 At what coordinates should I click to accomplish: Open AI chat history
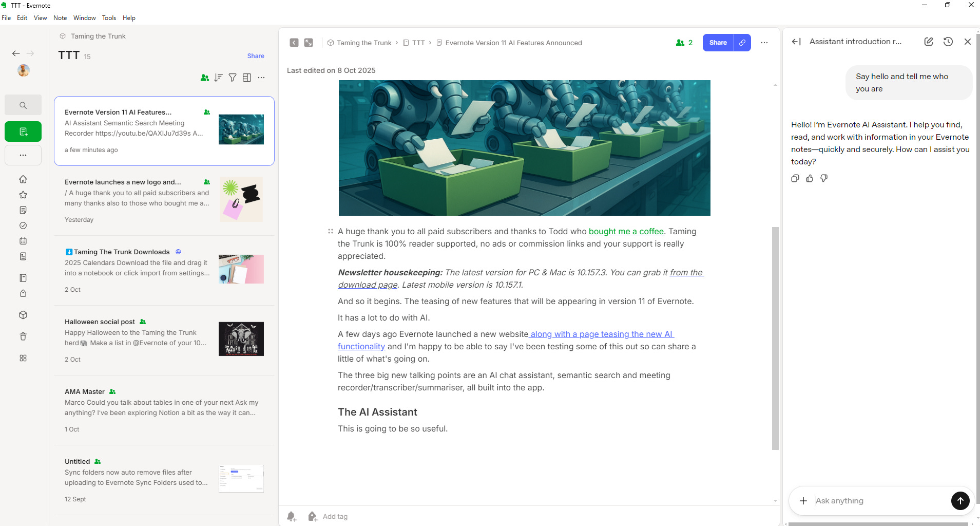coord(948,42)
